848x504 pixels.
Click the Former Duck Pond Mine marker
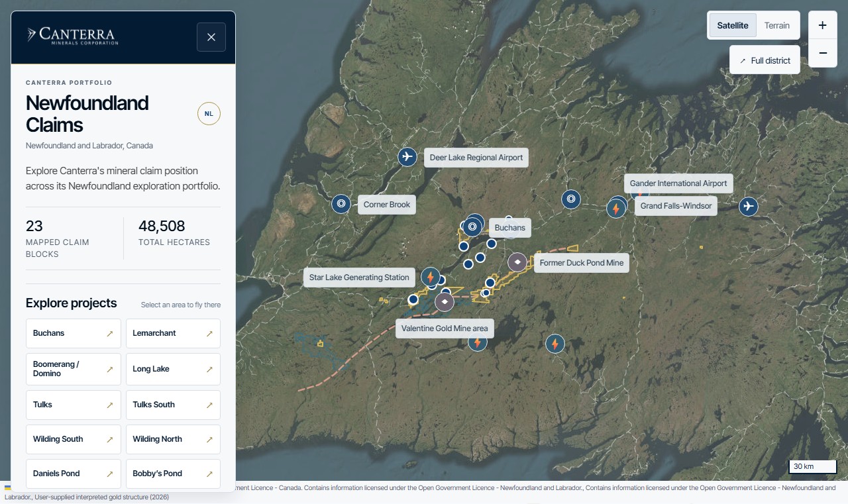click(517, 262)
